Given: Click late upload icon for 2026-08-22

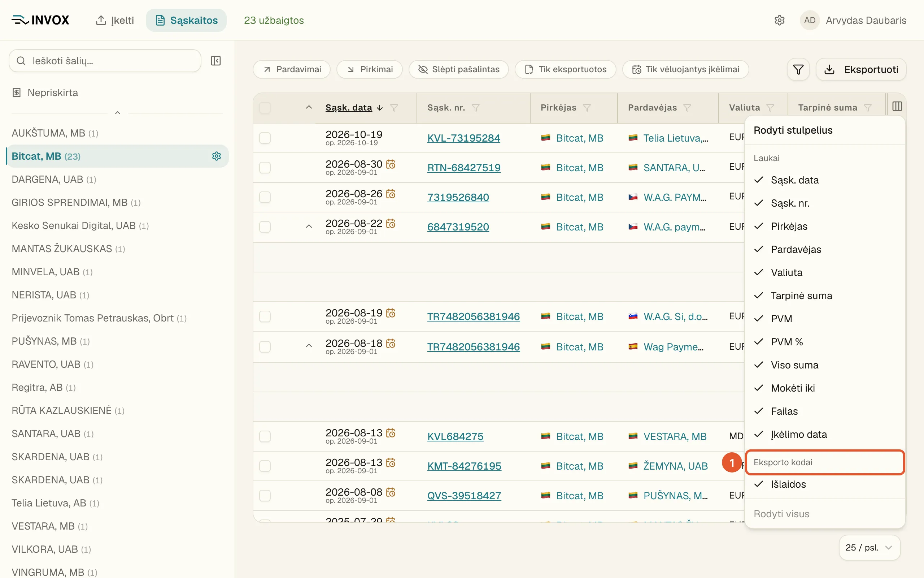Looking at the screenshot, I should pyautogui.click(x=391, y=223).
